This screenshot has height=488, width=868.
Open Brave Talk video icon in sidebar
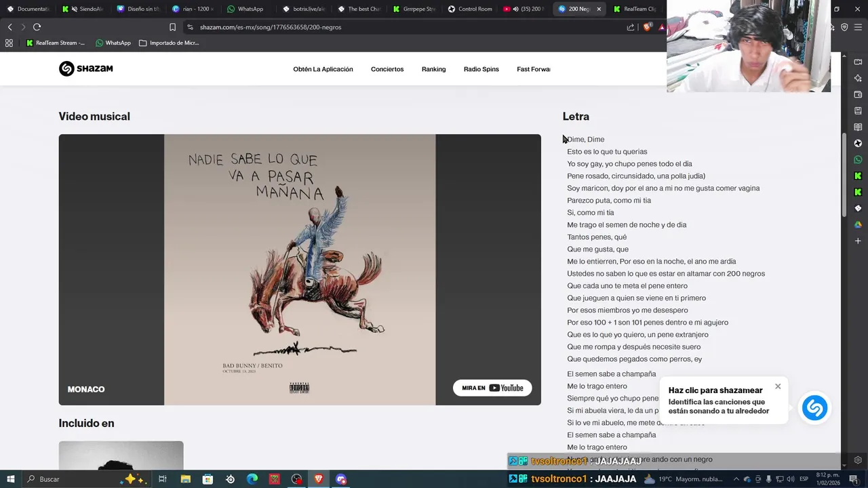[x=858, y=62]
